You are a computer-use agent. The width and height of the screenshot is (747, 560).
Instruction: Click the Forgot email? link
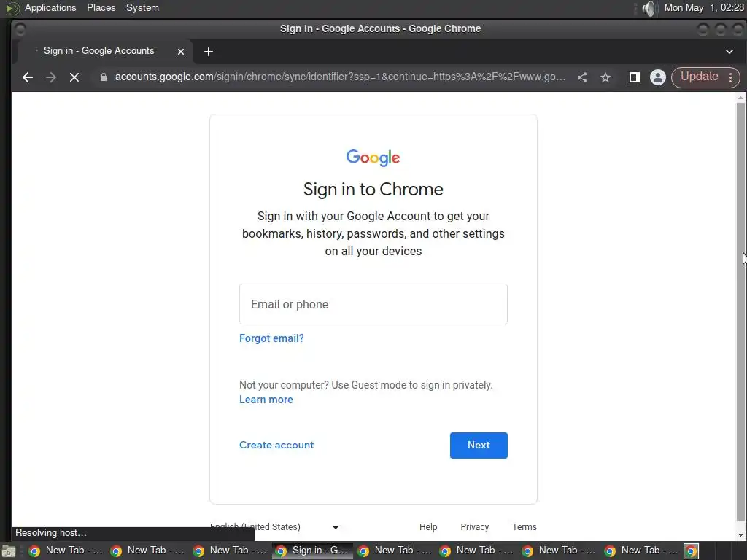coord(271,338)
